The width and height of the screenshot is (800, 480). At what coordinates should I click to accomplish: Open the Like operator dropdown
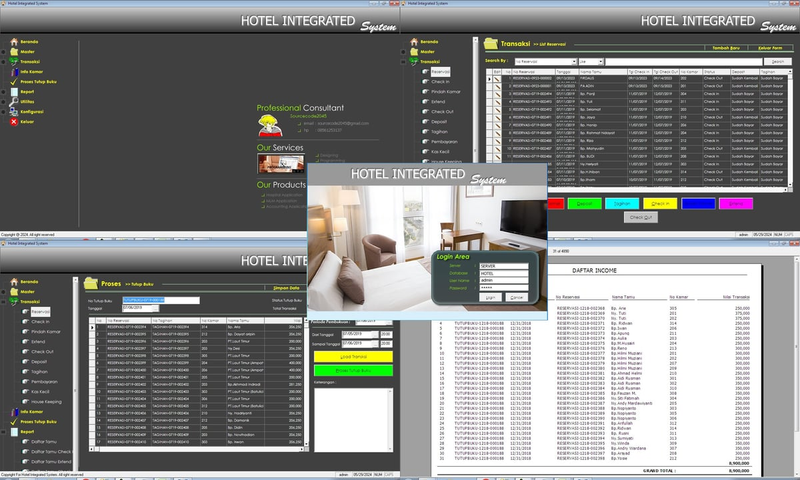[601, 62]
